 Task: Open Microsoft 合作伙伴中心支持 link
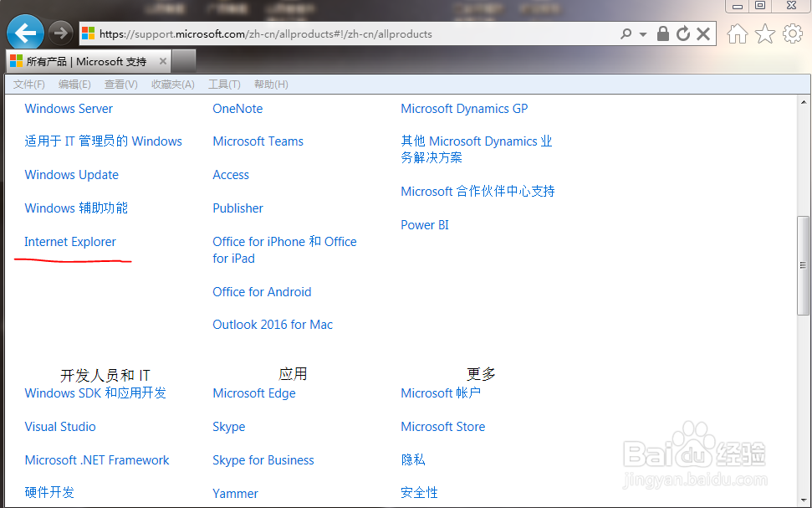tap(477, 192)
